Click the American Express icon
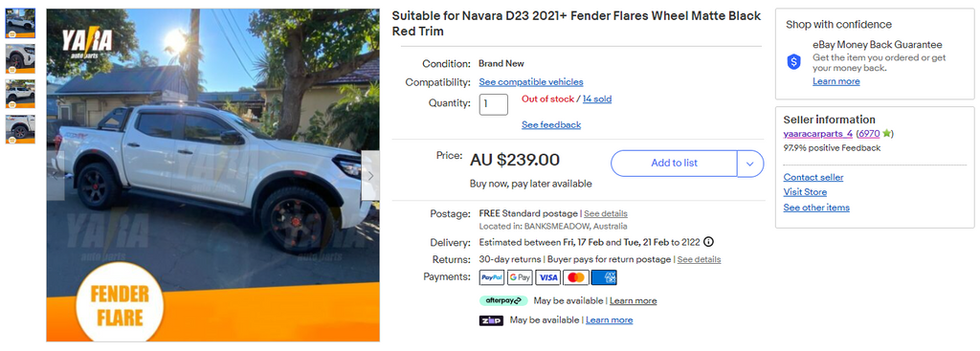This screenshot has width=980, height=351. [x=605, y=277]
